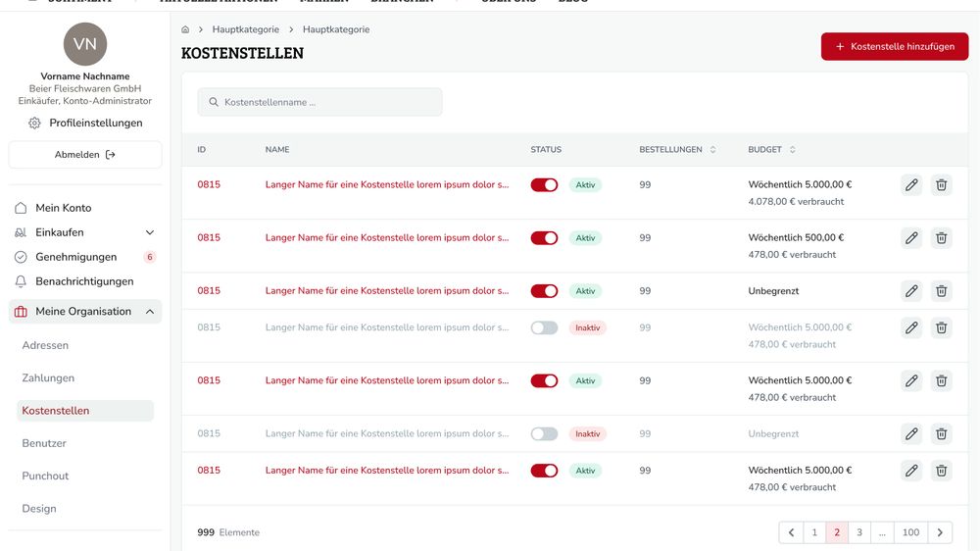The width and height of the screenshot is (980, 551).
Task: Click the VN avatar circle
Action: 85,44
